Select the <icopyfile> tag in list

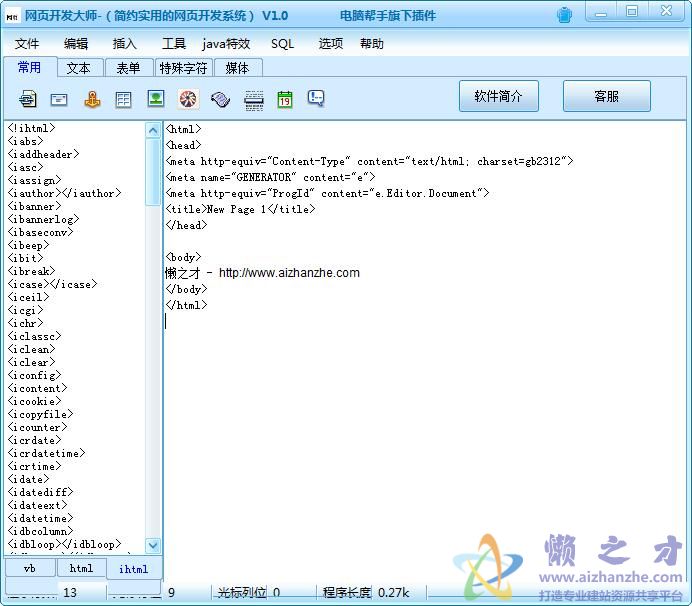coord(40,414)
